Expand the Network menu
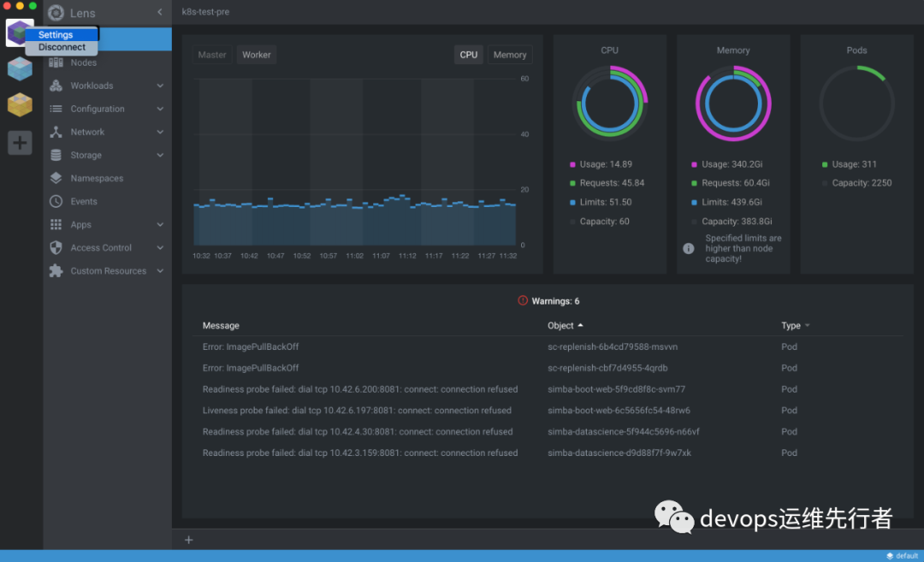Image resolution: width=924 pixels, height=562 pixels. point(160,132)
